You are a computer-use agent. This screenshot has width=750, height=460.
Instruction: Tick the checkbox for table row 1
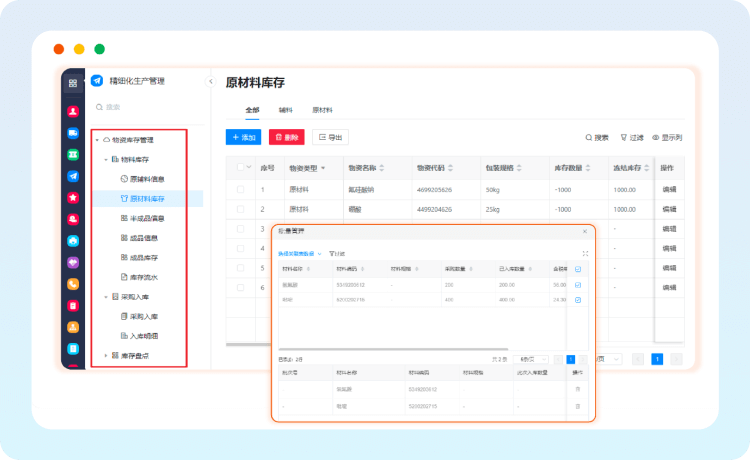(x=240, y=189)
